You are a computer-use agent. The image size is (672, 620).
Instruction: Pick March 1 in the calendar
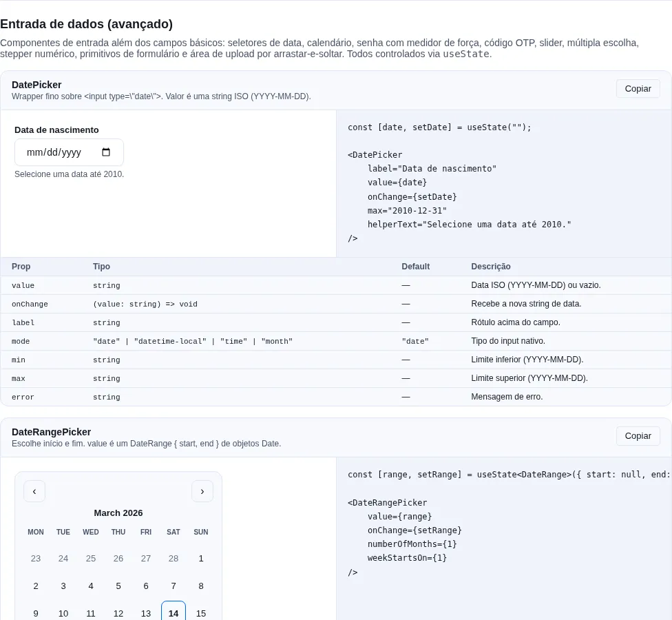coord(201,558)
